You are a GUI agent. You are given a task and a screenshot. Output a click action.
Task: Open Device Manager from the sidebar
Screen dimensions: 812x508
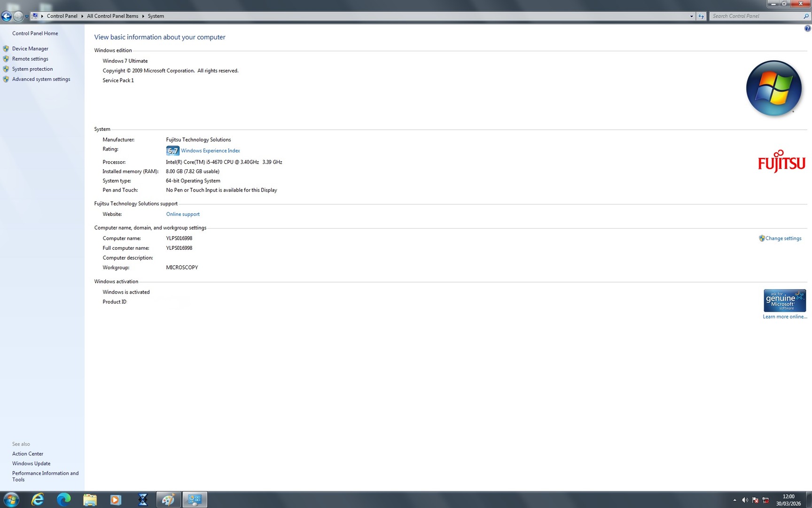30,48
